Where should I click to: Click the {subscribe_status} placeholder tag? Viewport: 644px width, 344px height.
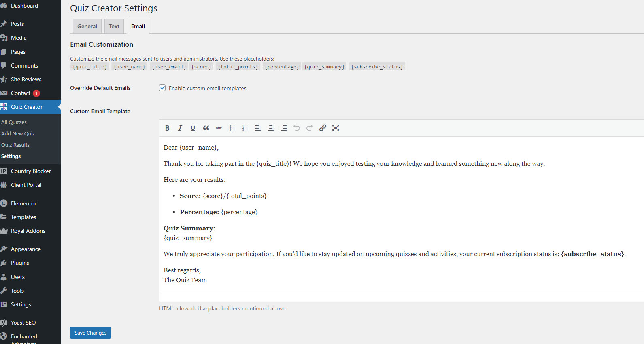[377, 67]
